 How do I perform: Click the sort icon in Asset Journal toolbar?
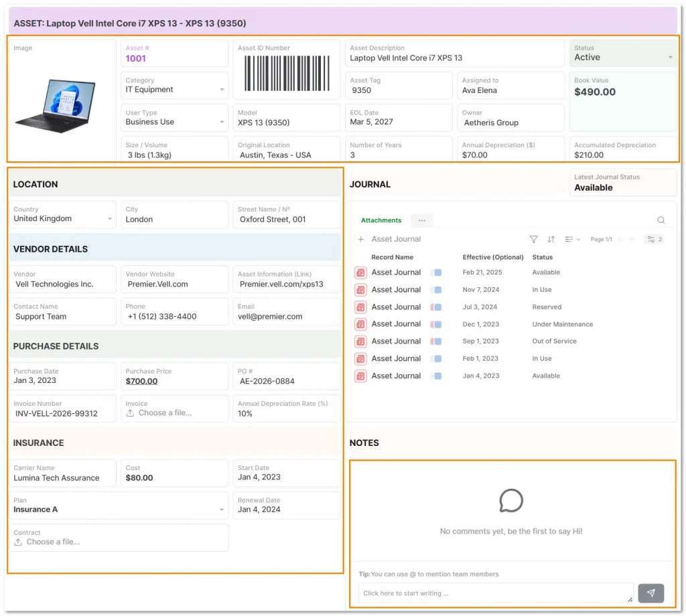pyautogui.click(x=549, y=239)
